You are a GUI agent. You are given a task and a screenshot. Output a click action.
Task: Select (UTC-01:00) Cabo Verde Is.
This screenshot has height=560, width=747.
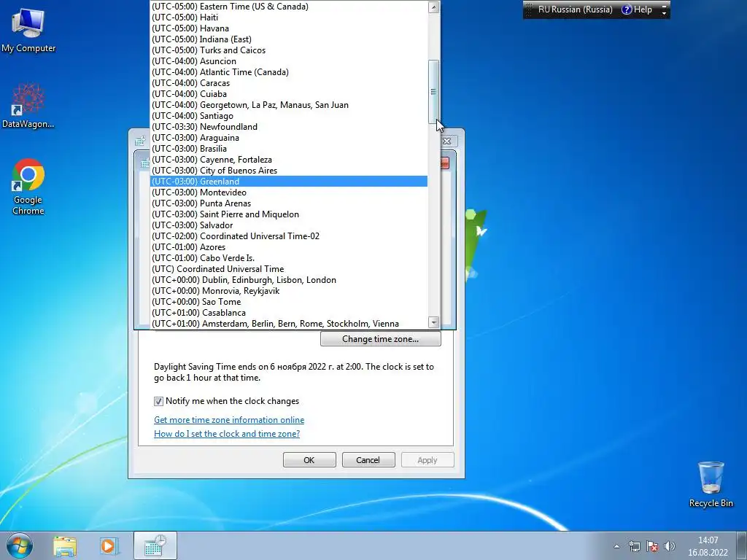pos(289,259)
